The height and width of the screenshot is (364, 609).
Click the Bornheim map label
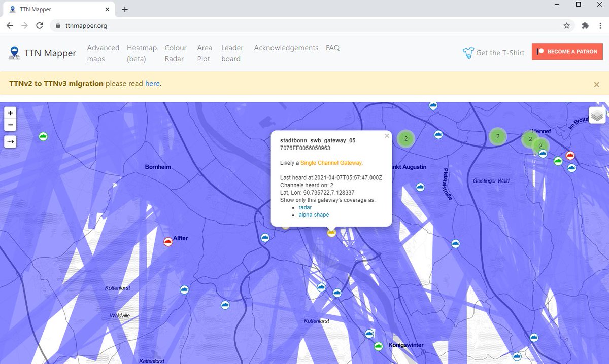[158, 167]
